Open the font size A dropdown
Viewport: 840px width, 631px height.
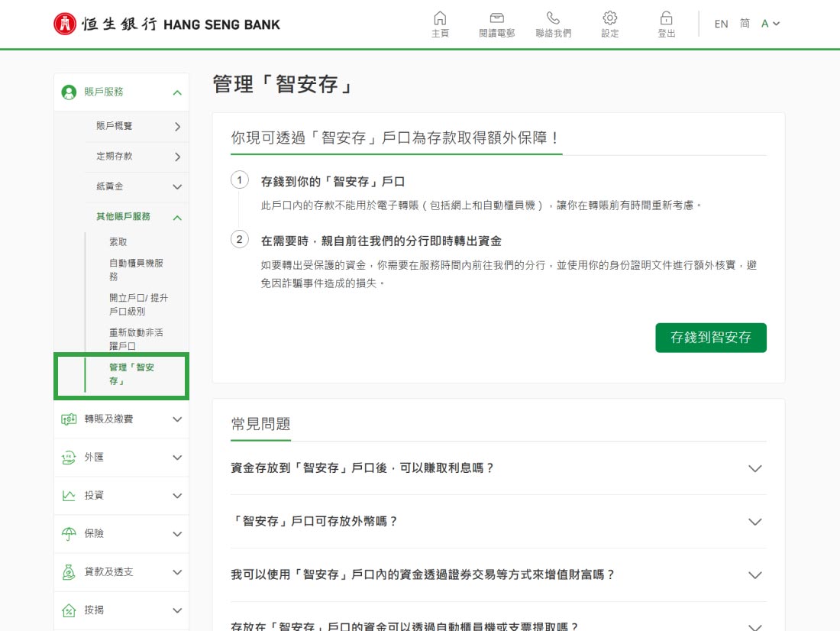pos(770,24)
